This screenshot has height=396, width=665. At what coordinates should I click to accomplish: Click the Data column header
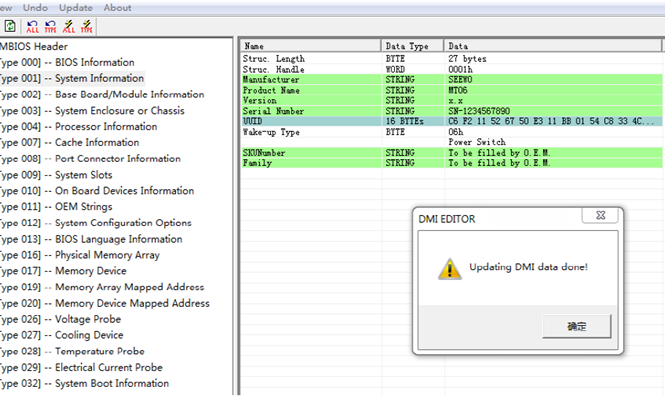coord(553,46)
